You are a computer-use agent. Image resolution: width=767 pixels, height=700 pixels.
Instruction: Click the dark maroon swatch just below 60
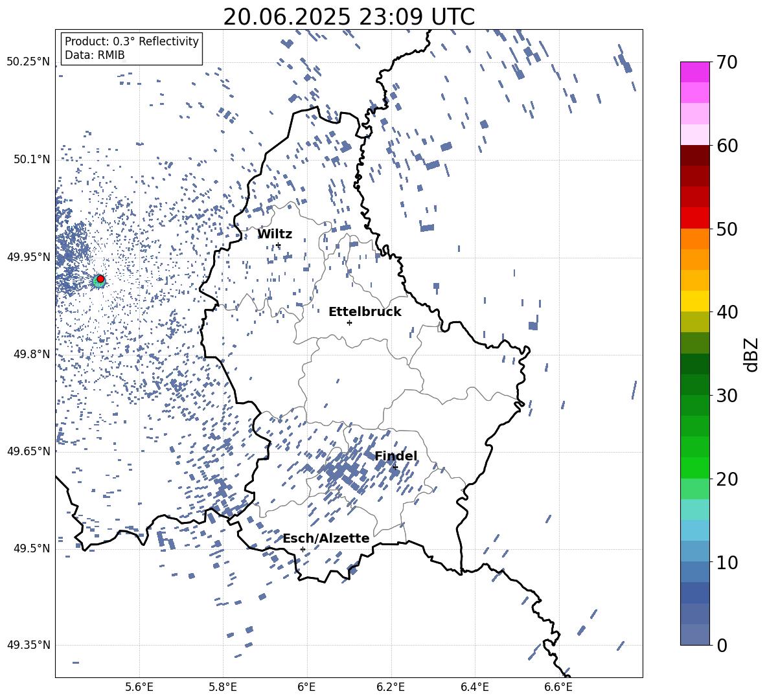pos(695,155)
